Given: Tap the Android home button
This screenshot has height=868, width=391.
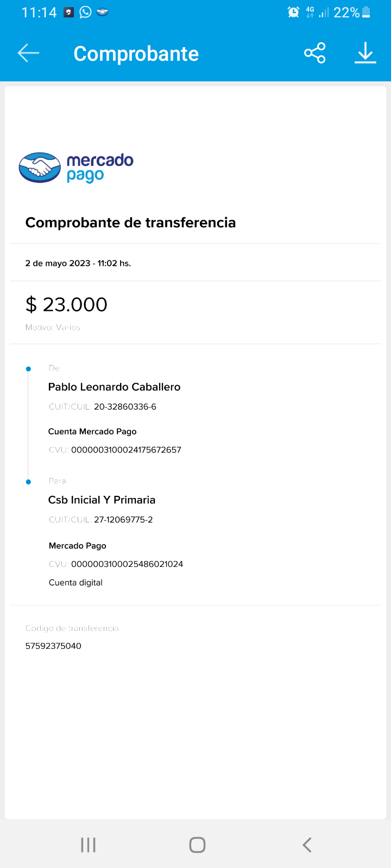Looking at the screenshot, I should pos(197,845).
